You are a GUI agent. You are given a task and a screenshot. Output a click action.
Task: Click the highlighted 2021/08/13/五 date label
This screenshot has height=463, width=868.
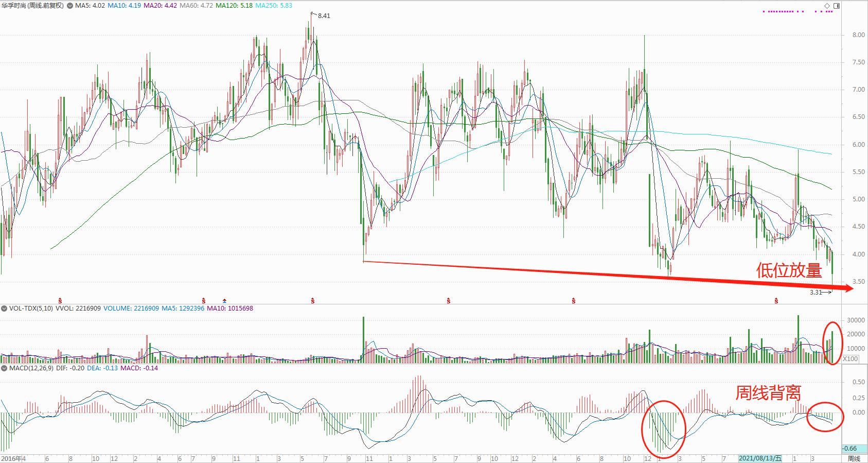760,458
